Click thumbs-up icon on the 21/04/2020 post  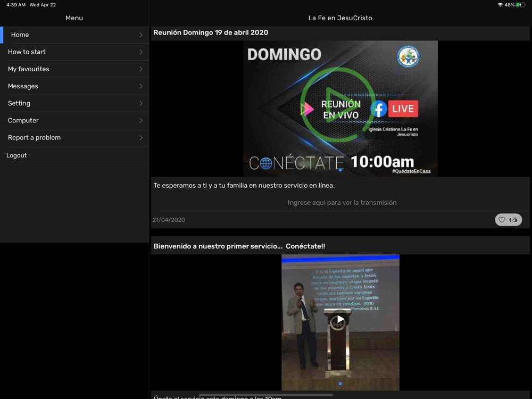pyautogui.click(x=515, y=220)
